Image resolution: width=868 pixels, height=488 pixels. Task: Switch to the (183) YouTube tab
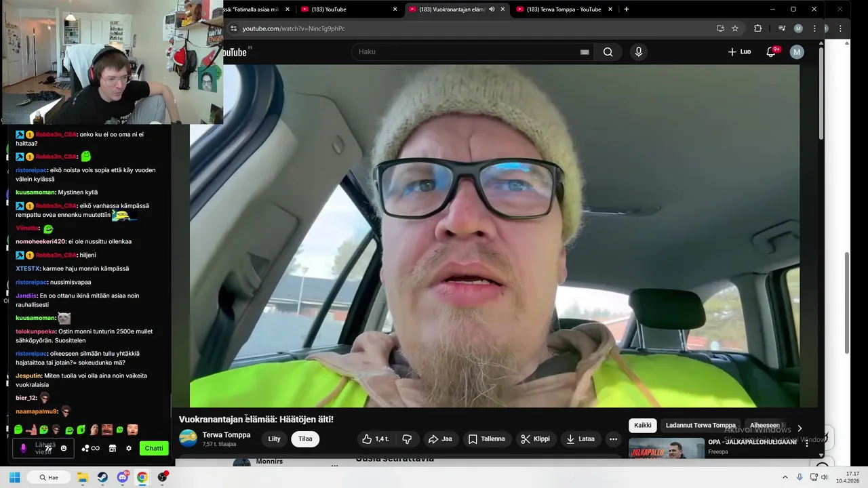coord(349,9)
